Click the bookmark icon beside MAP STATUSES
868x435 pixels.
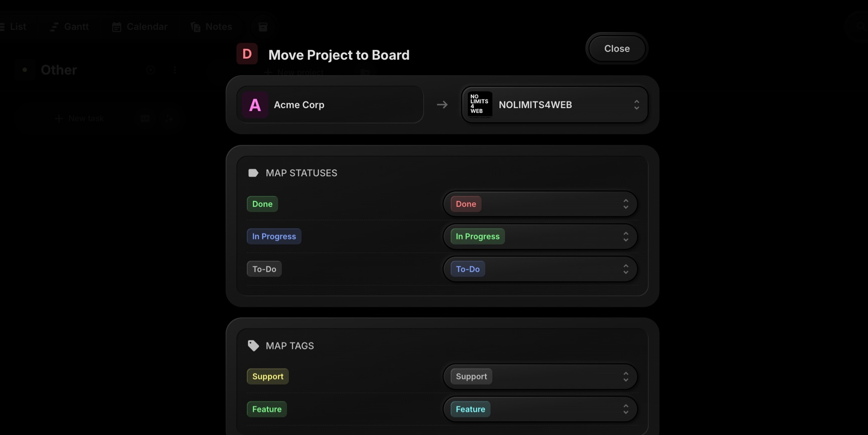click(x=253, y=172)
